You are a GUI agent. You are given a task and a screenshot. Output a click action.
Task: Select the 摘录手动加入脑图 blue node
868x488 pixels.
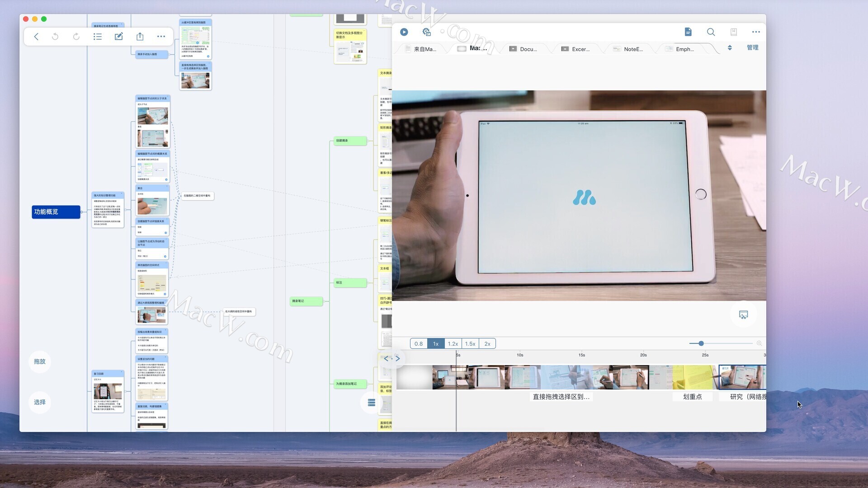point(152,54)
